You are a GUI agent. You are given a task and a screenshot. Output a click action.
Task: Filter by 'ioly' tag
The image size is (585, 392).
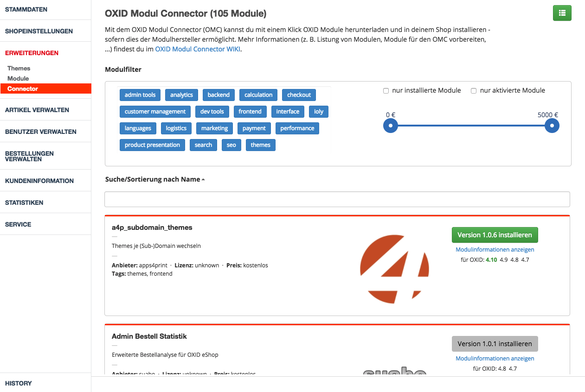319,112
